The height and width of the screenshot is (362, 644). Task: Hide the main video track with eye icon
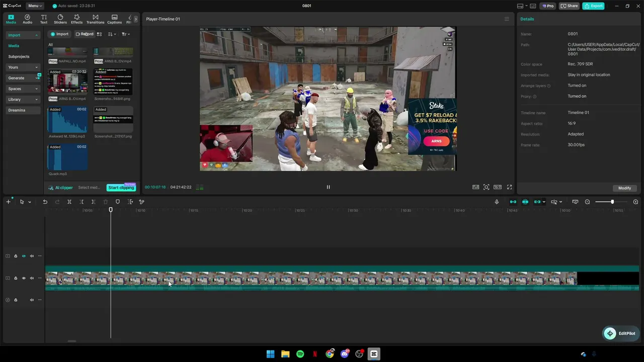tap(24, 278)
